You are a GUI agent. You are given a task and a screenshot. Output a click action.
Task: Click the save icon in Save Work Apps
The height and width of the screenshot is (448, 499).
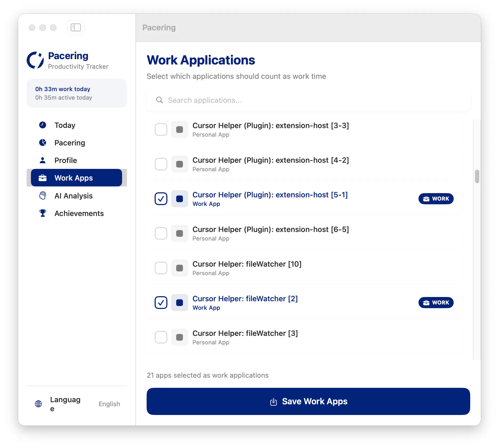(273, 402)
